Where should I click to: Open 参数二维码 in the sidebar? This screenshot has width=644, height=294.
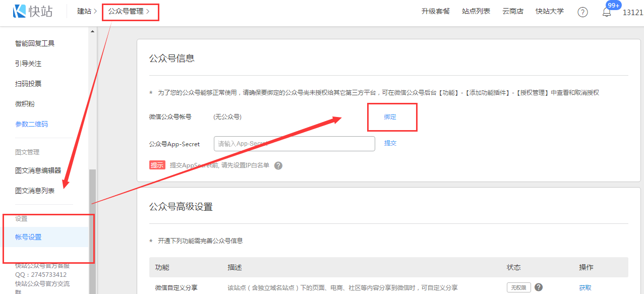tap(31, 124)
